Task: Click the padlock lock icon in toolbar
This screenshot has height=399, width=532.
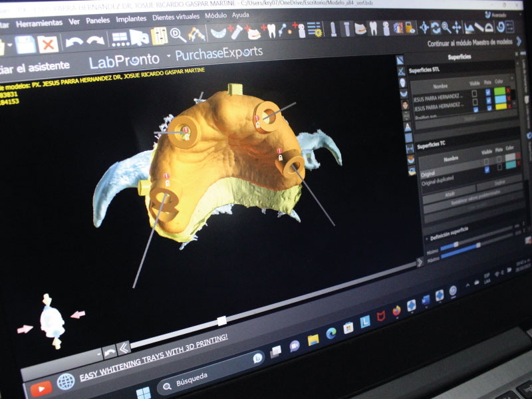Action: pyautogui.click(x=410, y=28)
